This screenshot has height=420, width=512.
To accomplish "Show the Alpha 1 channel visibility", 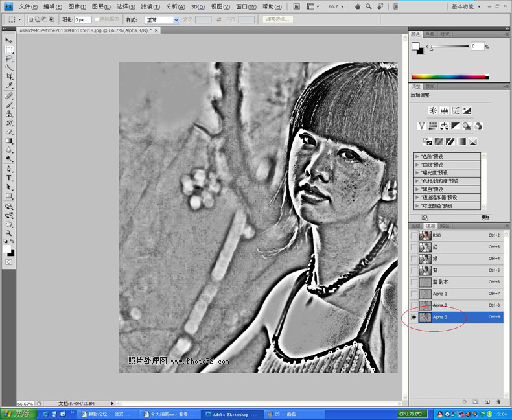I will (413, 294).
